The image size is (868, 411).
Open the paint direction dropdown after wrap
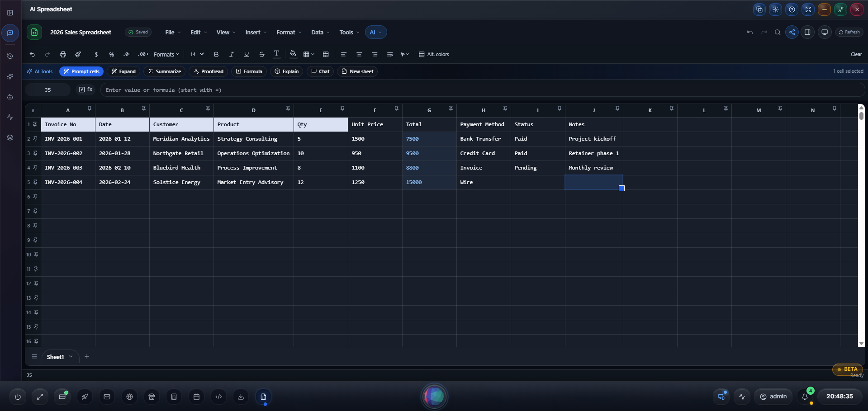click(405, 54)
